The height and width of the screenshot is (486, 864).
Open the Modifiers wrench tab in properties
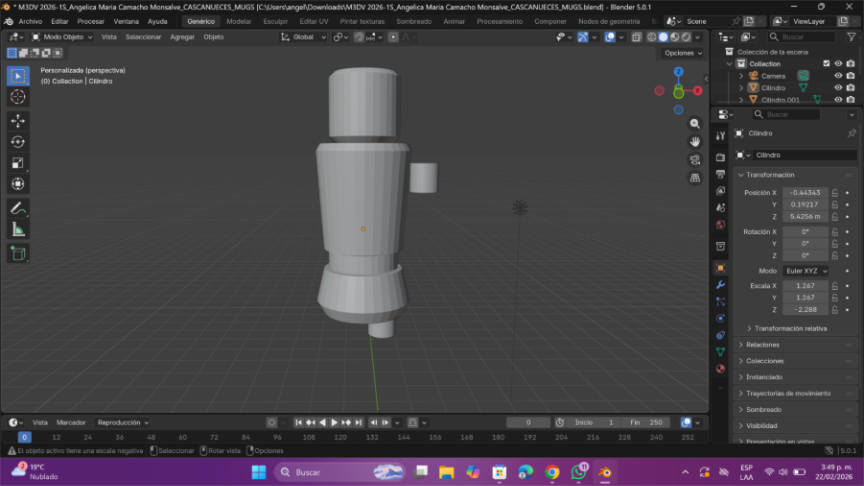coord(720,285)
